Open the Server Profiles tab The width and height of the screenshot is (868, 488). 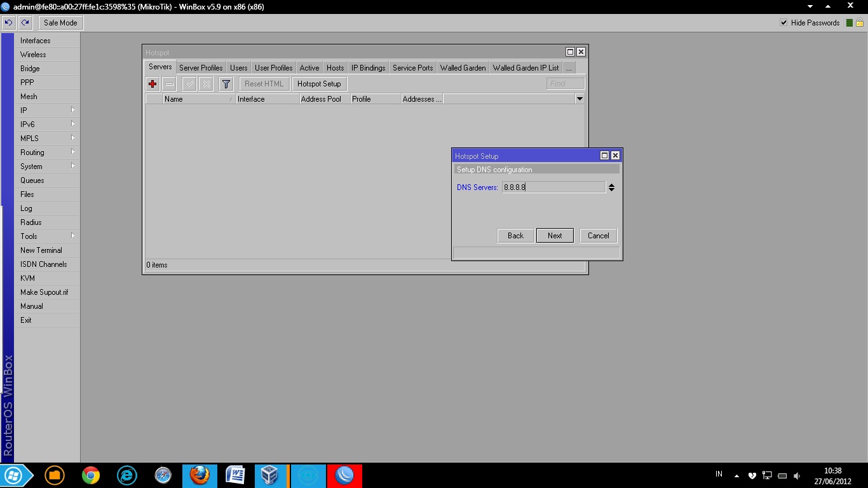click(x=201, y=68)
